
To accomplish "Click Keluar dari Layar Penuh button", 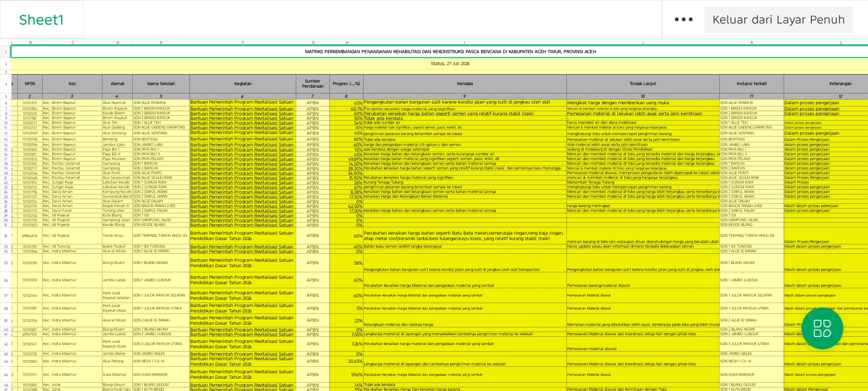I will (778, 20).
